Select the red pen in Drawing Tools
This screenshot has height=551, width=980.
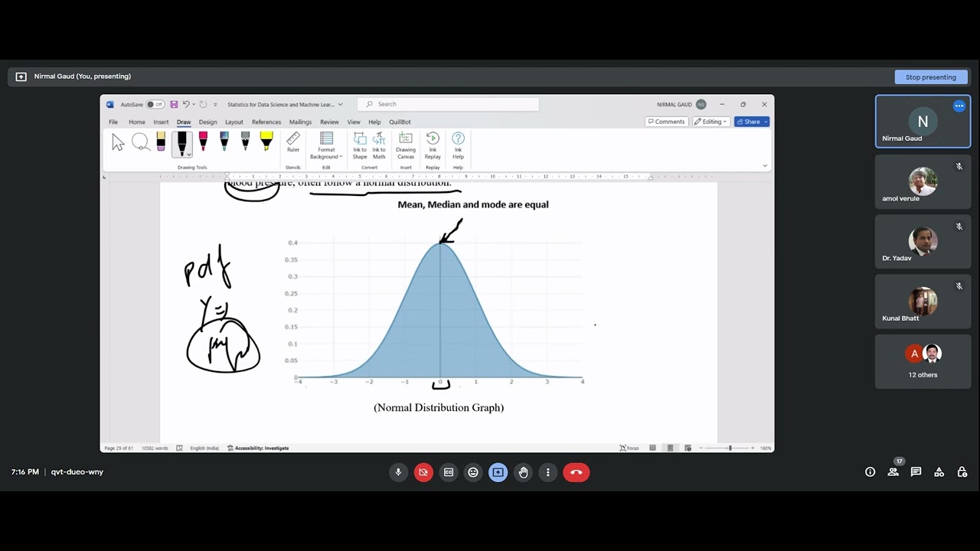(x=203, y=141)
